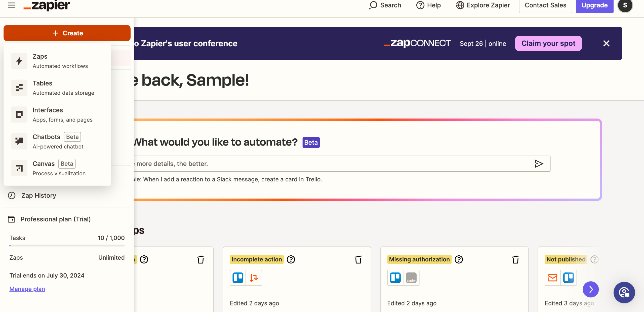Click the Canvas icon
The image size is (644, 312).
pyautogui.click(x=19, y=168)
